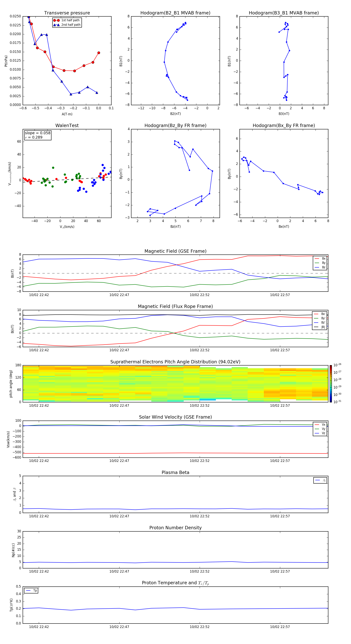
Task: Select 'Bx' in the GSE magnetic field legend
Action: (x=320, y=259)
